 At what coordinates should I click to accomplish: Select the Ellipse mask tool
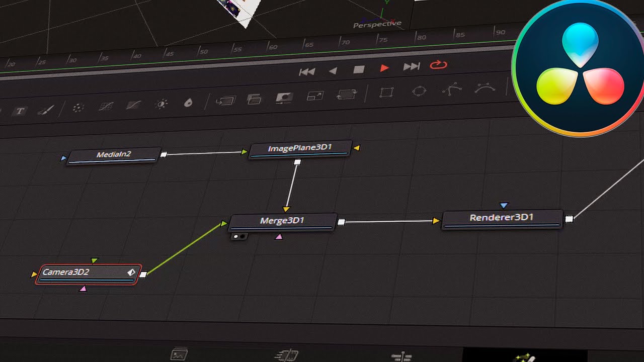tap(419, 91)
